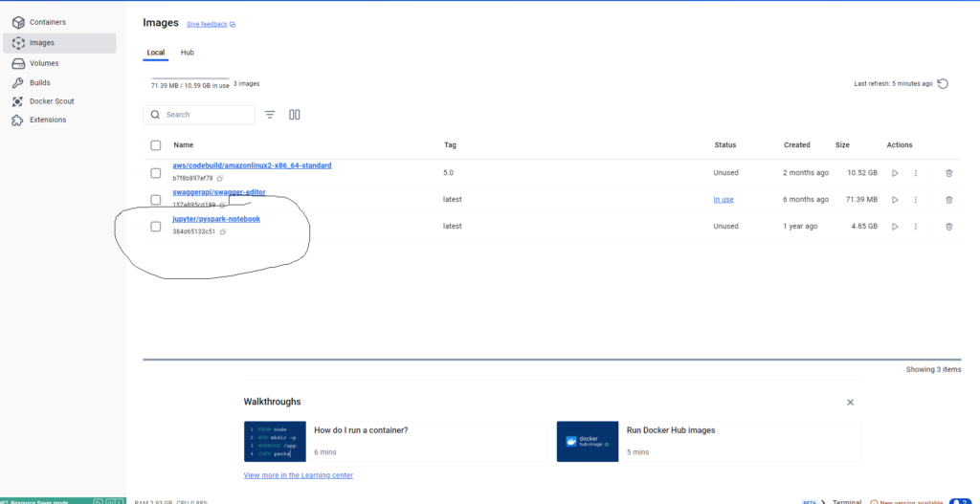This screenshot has width=980, height=504.
Task: Click the '6 months ago' created cell
Action: click(x=806, y=200)
